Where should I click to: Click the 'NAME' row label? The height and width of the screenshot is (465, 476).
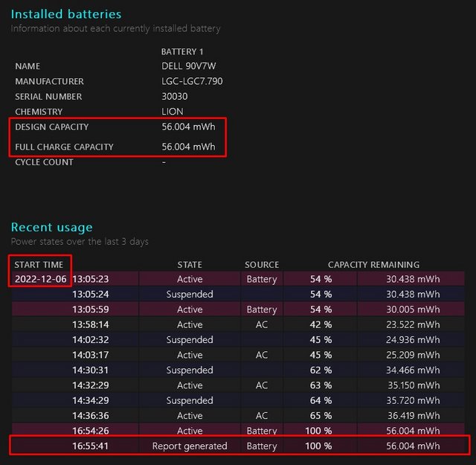pyautogui.click(x=28, y=66)
